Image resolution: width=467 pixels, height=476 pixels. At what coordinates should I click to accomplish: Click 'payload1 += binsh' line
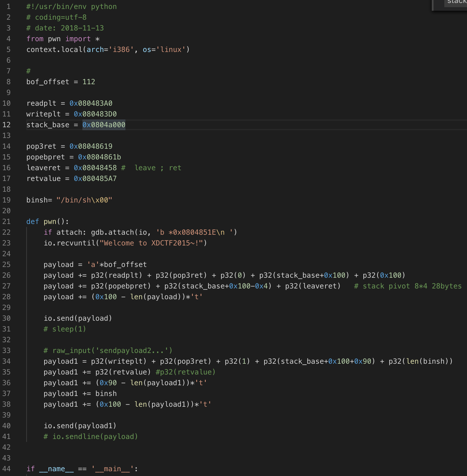pyautogui.click(x=80, y=394)
